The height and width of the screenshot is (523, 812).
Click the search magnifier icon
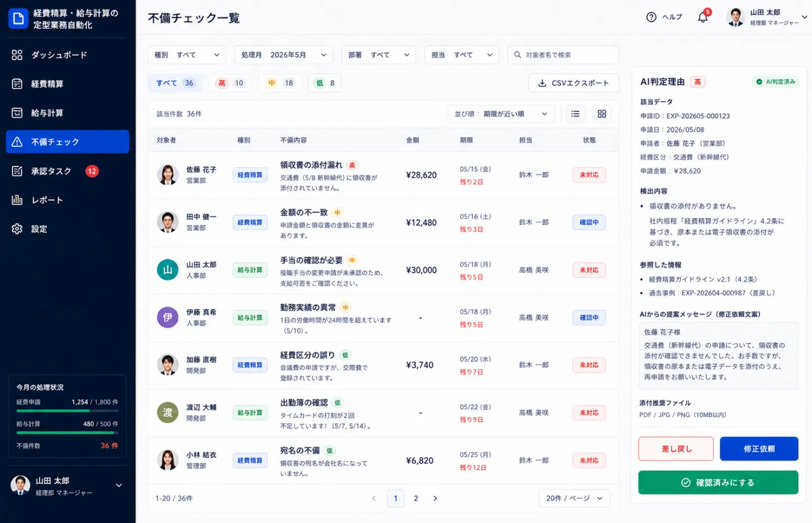(518, 55)
